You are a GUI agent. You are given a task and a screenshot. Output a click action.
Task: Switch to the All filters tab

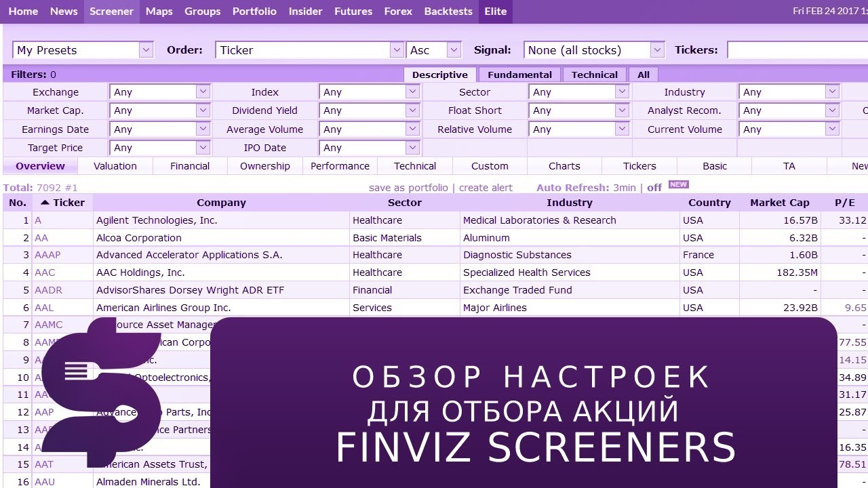pos(644,75)
